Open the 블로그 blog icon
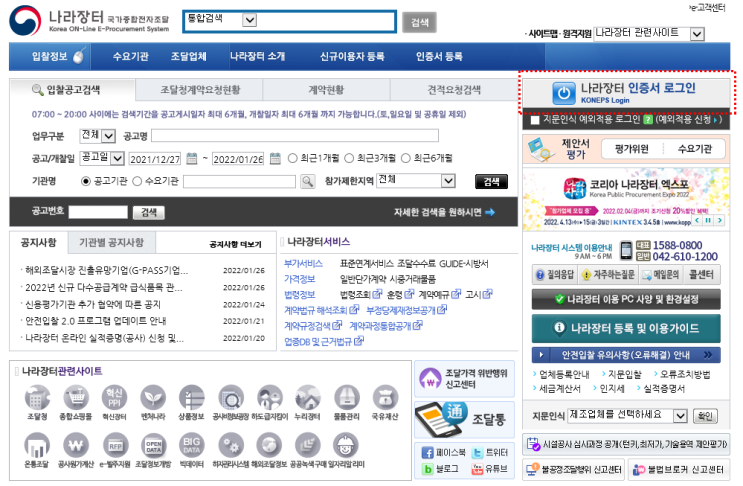Viewport: 743px width, 486px height. [x=428, y=469]
